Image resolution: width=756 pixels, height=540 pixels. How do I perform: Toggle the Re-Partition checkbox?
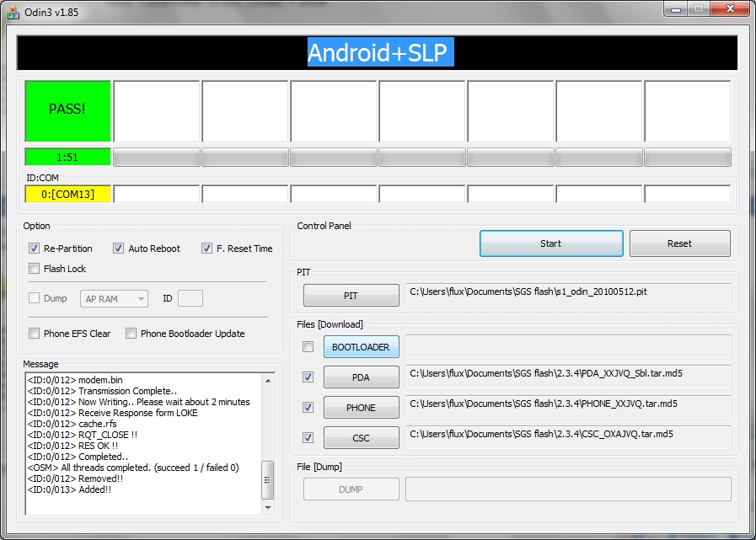click(x=34, y=249)
